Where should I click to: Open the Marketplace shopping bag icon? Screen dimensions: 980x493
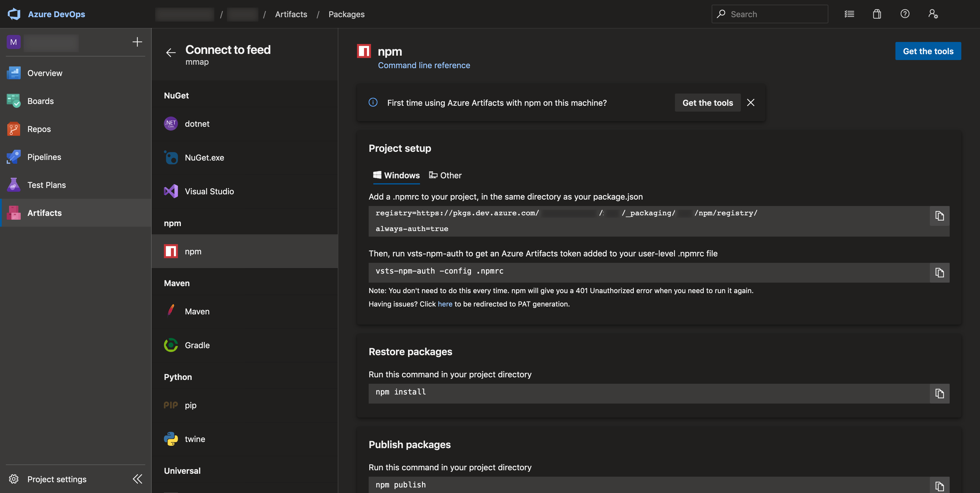(877, 14)
